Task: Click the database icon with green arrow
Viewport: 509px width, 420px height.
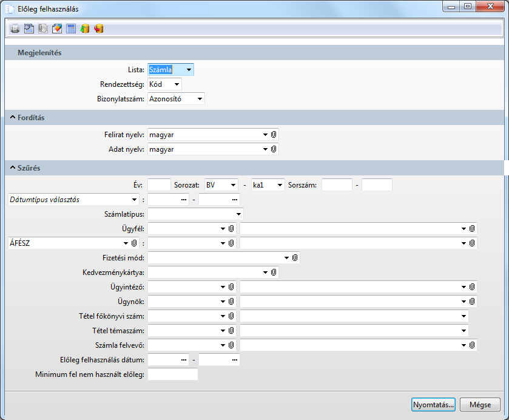Action: click(85, 29)
